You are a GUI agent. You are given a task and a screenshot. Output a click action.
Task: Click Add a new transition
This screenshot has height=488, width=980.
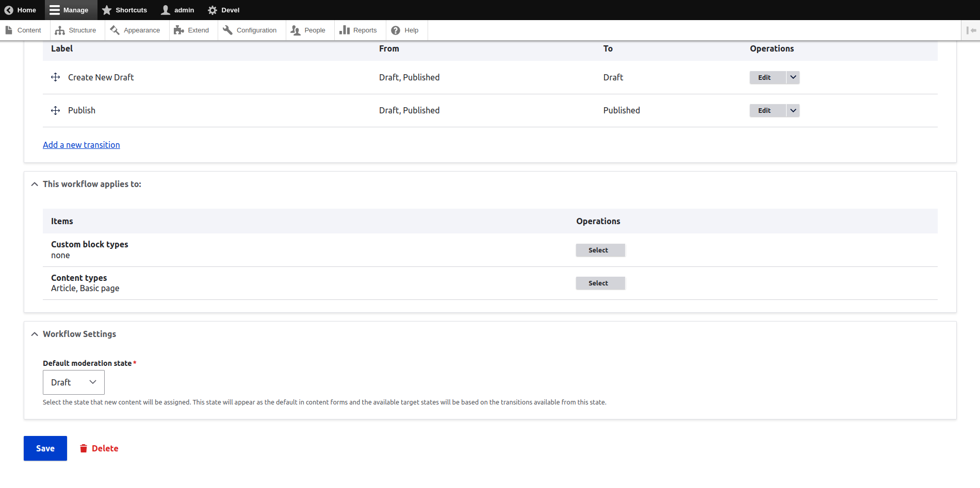[81, 145]
